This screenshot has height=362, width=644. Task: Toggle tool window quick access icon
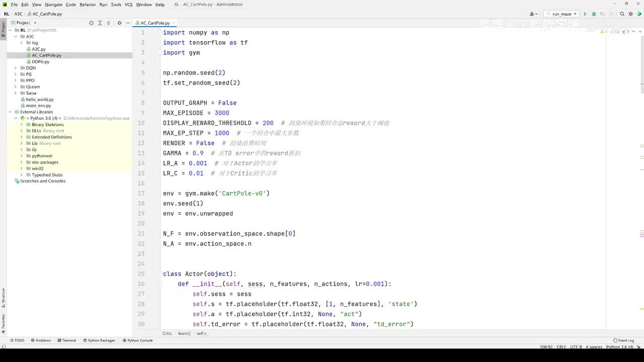(x=5, y=346)
